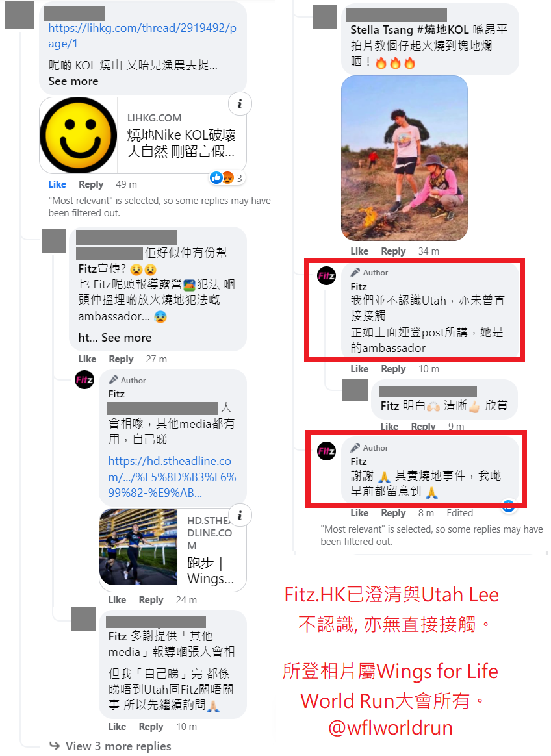This screenshot has width=551, height=756.
Task: Click info icon on HD.STHEADLINE link preview
Action: tap(239, 516)
